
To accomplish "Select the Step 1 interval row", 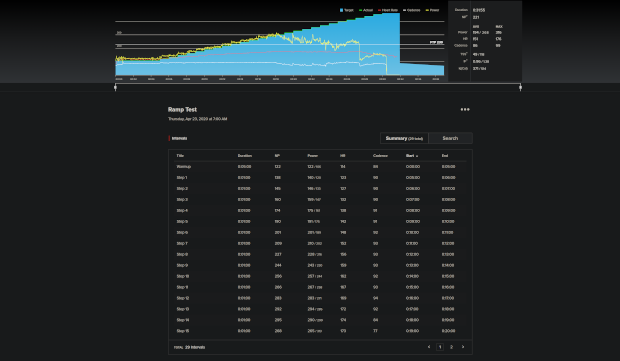I will click(x=320, y=178).
